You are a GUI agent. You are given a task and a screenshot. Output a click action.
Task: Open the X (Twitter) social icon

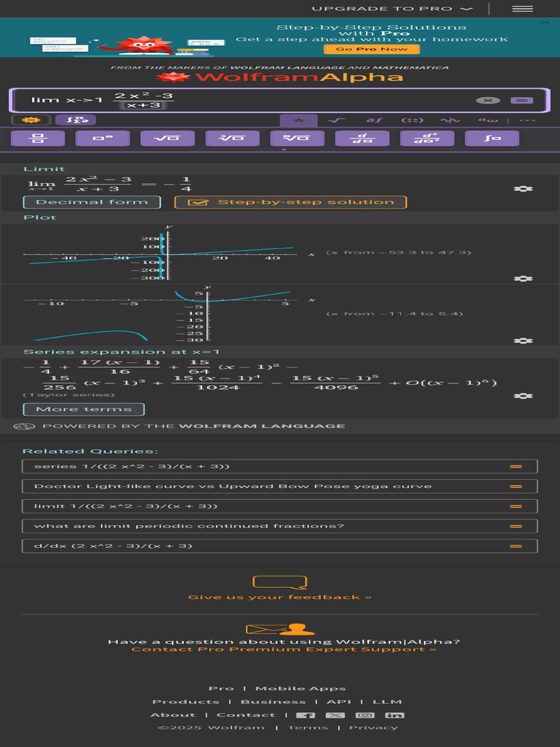pos(335,715)
